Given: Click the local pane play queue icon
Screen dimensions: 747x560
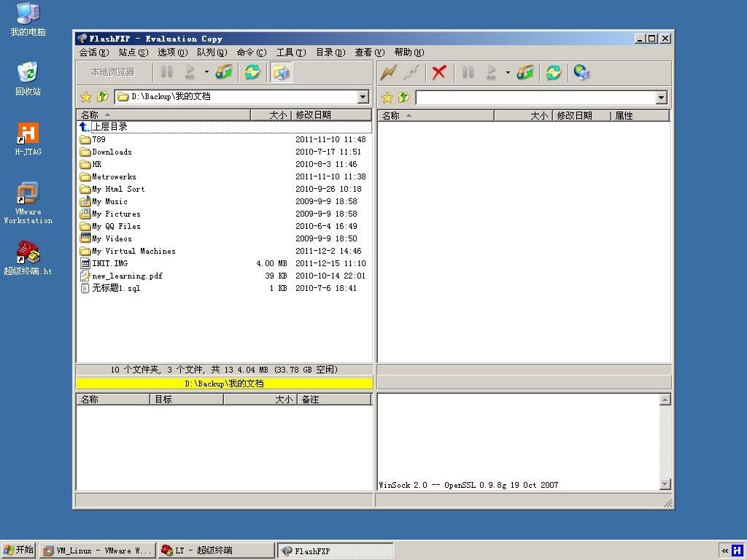Looking at the screenshot, I should 190,72.
